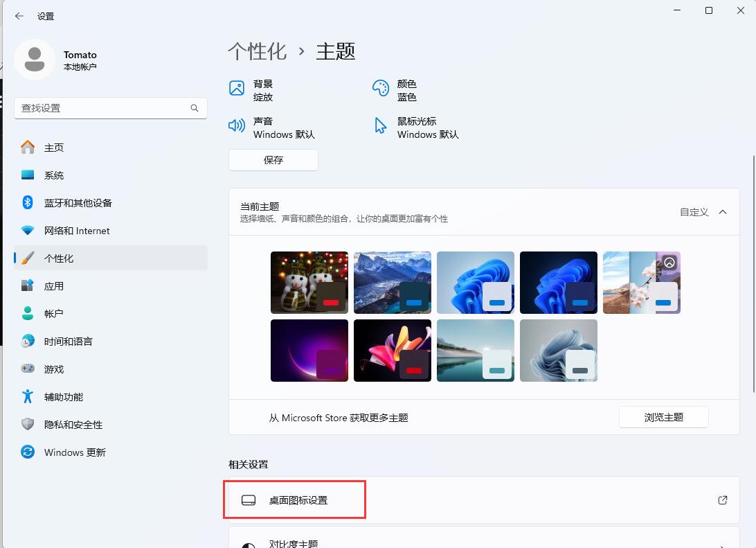Open 蓝牙和其他设备 in sidebar
This screenshot has width=756, height=548.
pos(78,203)
